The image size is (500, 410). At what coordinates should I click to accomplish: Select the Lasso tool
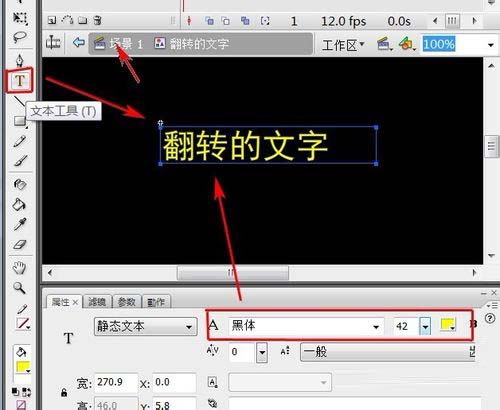click(x=20, y=37)
